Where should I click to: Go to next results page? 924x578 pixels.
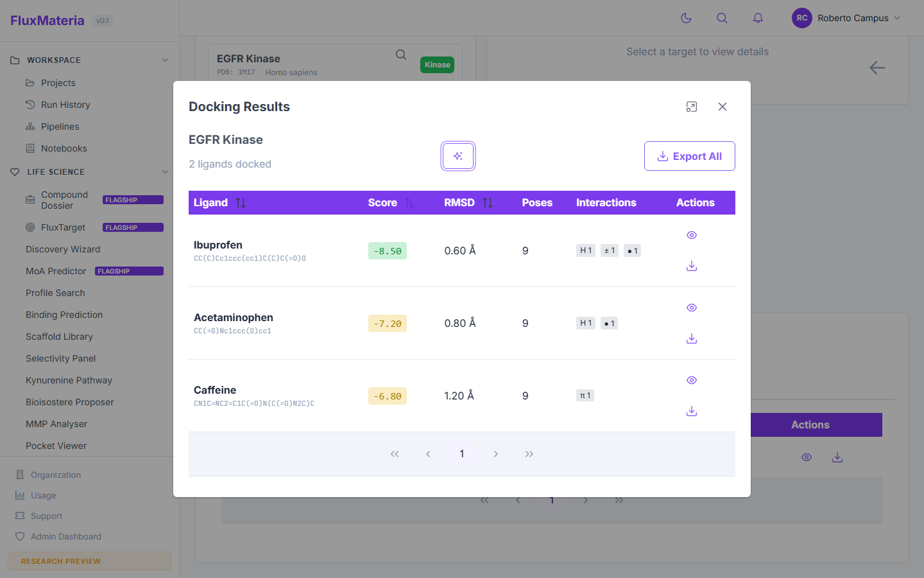[x=496, y=454]
